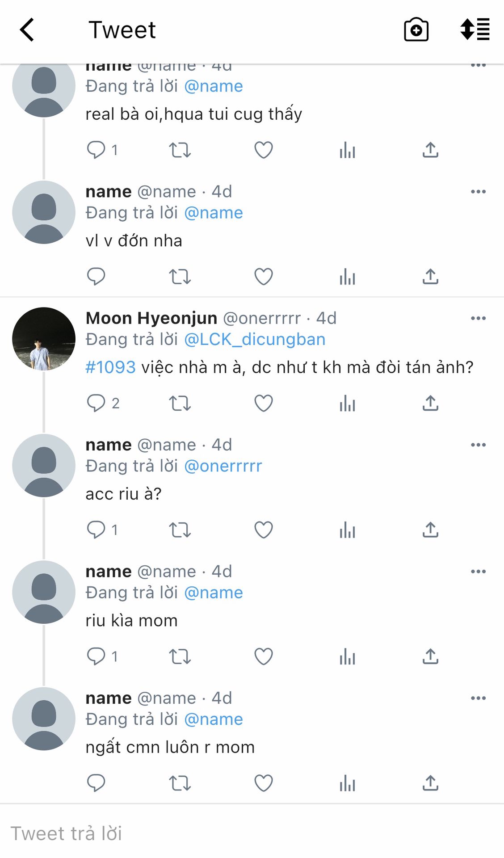Like Moon Hyeonjun's #1093 tweet
This screenshot has height=858, width=504.
tap(264, 404)
